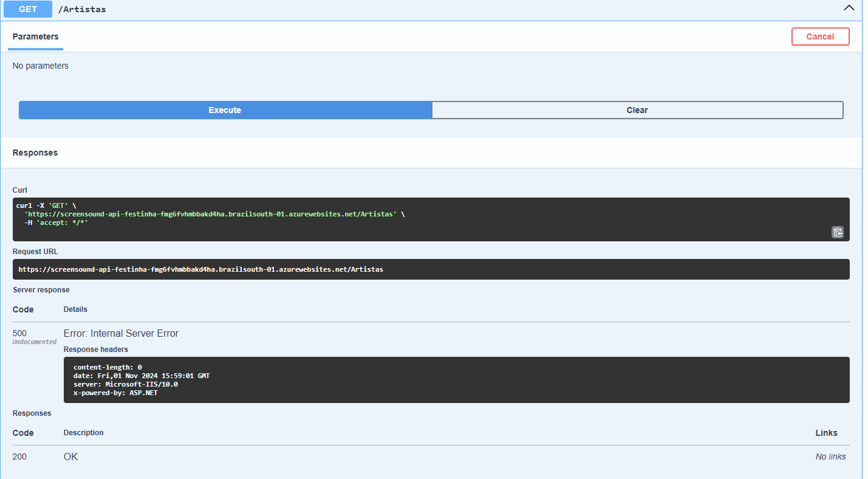This screenshot has height=479, width=868.
Task: Copy the curl command to clipboard
Action: (x=837, y=232)
